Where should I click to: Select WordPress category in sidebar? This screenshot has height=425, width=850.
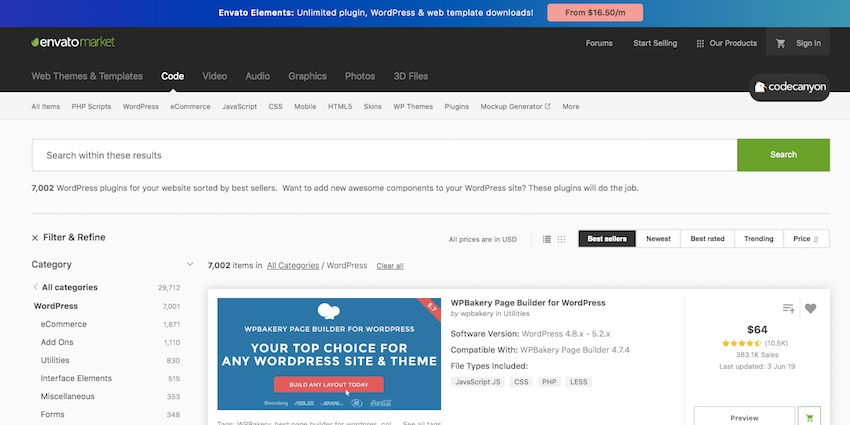point(56,306)
